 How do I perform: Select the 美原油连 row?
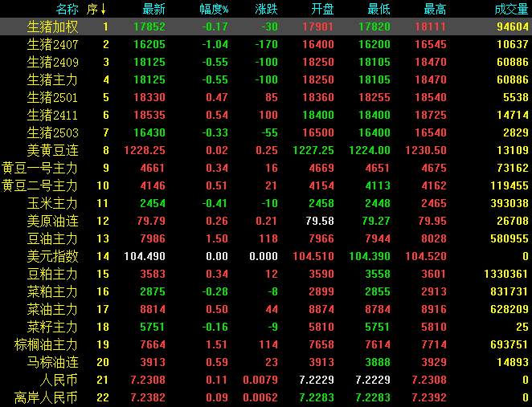pyautogui.click(x=266, y=221)
